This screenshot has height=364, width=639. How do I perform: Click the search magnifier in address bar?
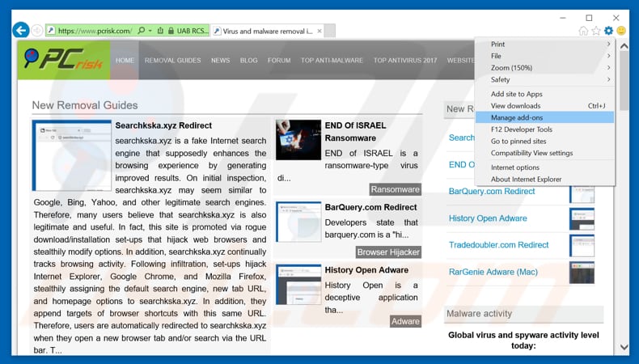(x=141, y=31)
